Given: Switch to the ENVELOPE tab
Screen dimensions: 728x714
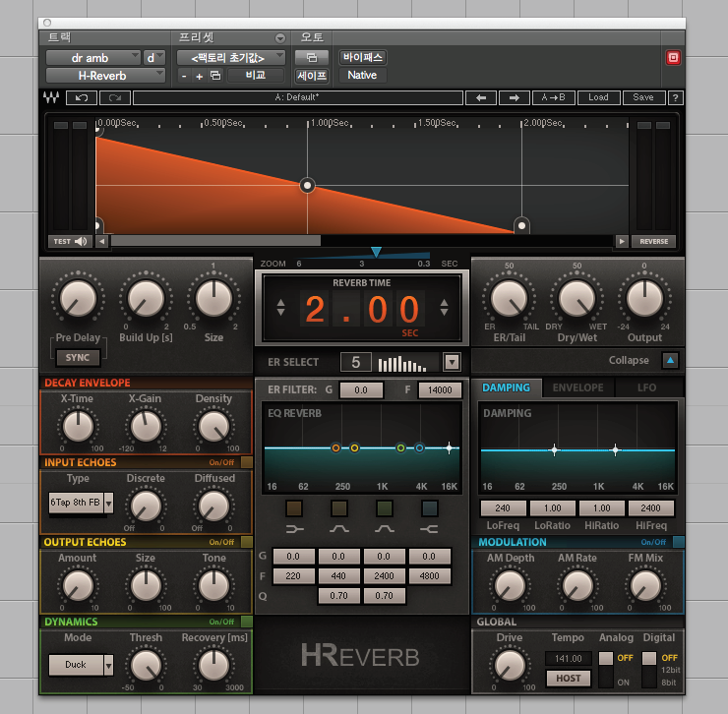Looking at the screenshot, I should (577, 387).
